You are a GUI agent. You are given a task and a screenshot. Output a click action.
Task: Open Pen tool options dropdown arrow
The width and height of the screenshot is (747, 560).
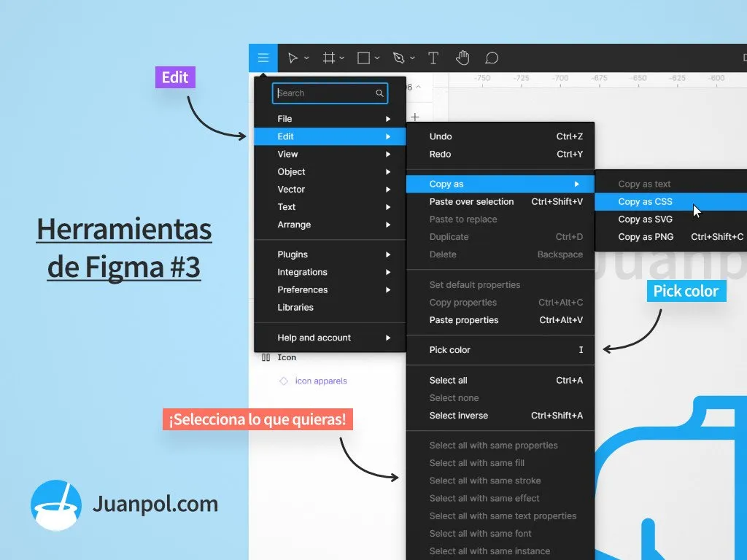pos(412,58)
